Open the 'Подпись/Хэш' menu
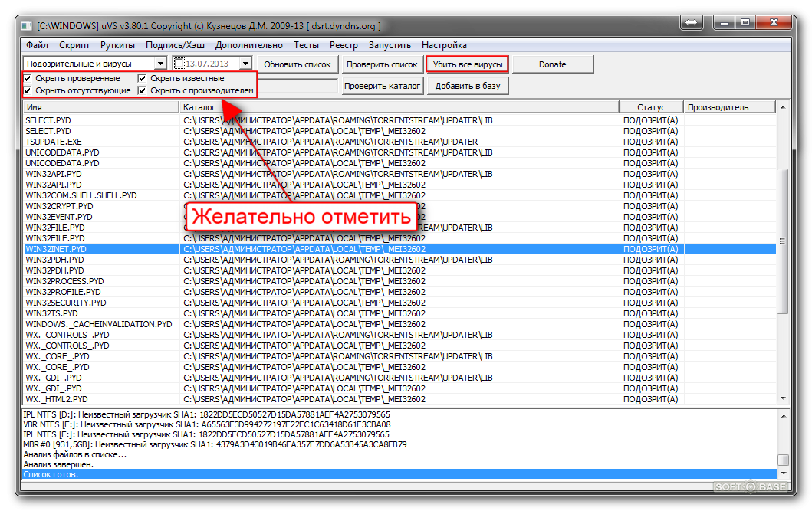 [x=175, y=45]
